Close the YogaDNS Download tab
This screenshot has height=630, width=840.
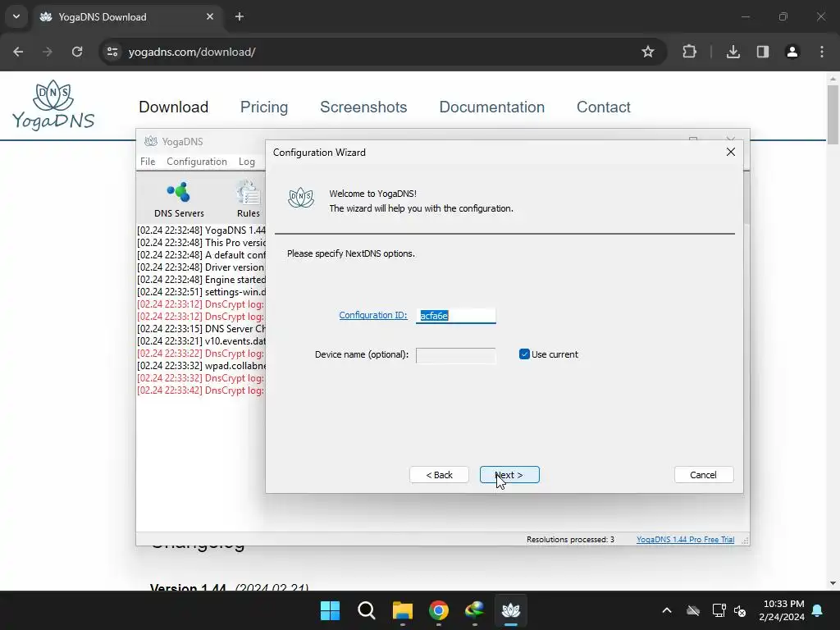(x=210, y=16)
